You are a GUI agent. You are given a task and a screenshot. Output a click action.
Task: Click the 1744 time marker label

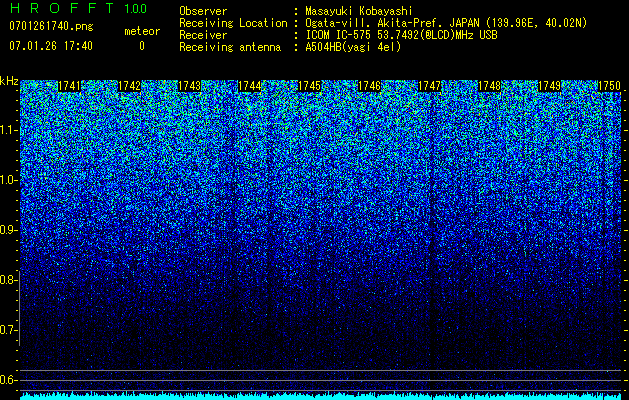tap(250, 86)
